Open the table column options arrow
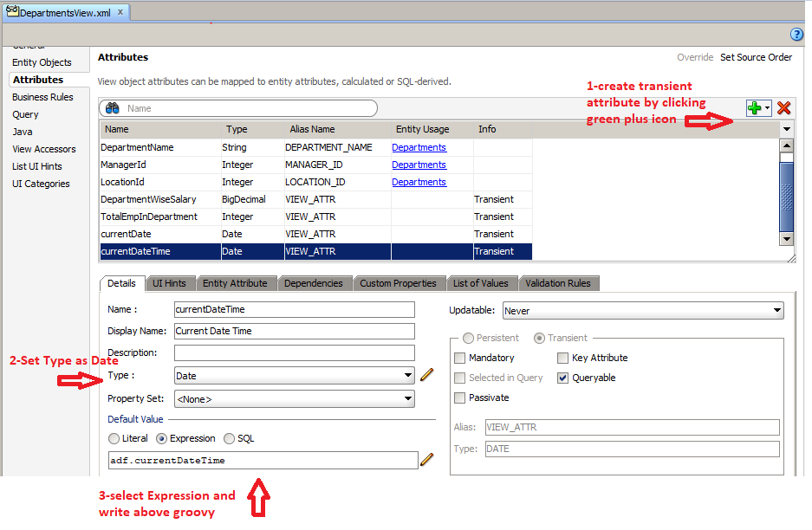Image resolution: width=812 pixels, height=530 pixels. click(x=787, y=129)
